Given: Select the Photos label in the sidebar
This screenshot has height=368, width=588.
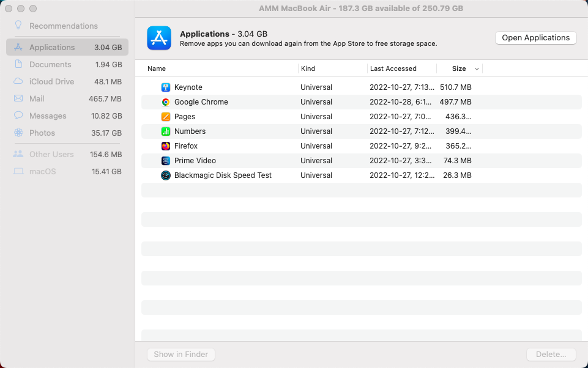Looking at the screenshot, I should point(42,133).
